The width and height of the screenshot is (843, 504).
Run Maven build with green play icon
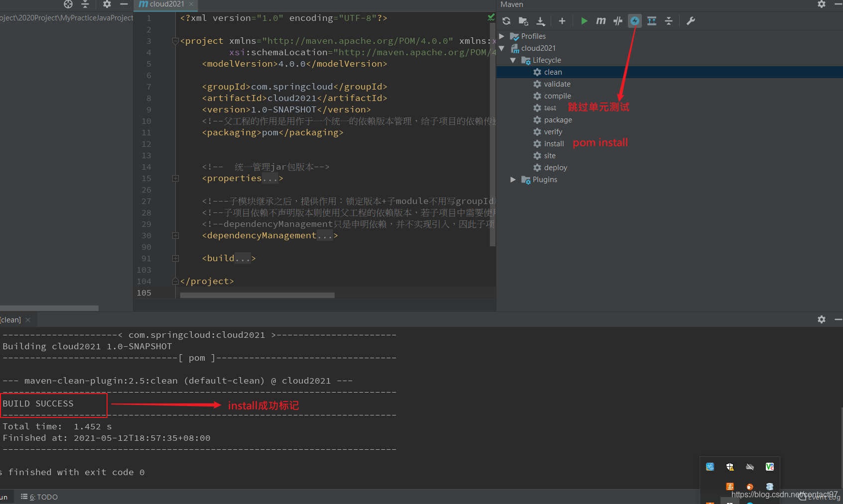click(x=584, y=21)
